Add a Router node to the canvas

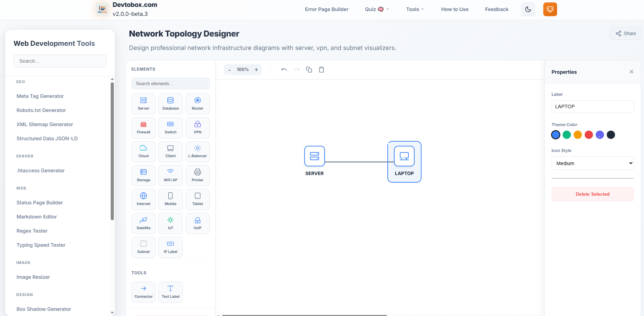197,103
